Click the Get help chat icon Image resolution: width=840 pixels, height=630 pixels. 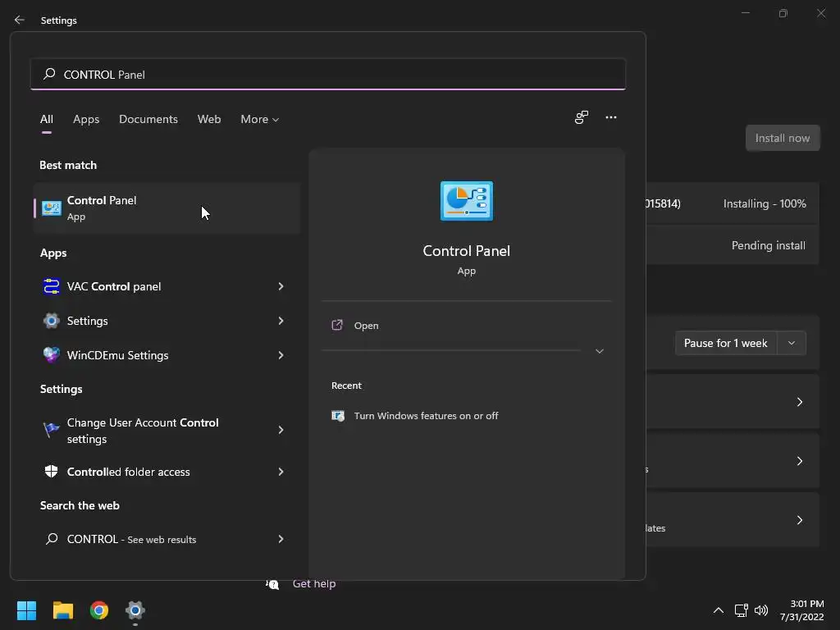(272, 584)
